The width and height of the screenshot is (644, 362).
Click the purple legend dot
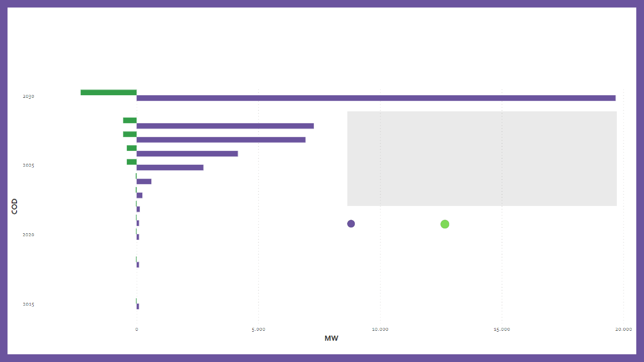(x=351, y=224)
